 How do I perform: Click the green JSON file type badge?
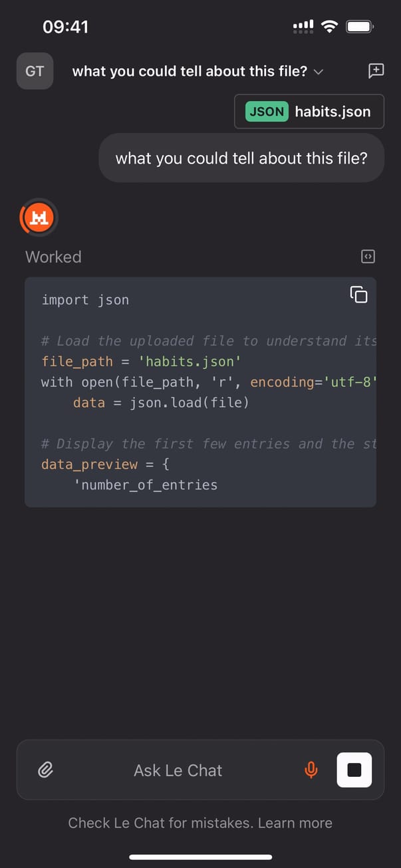(267, 112)
